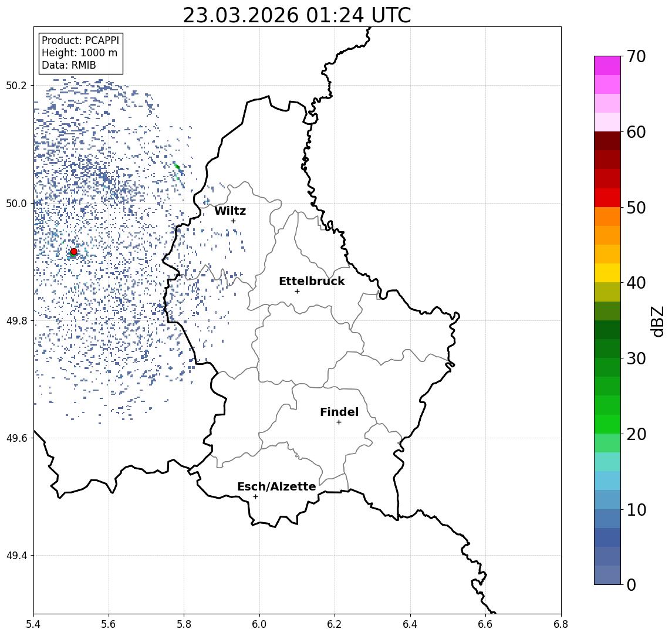Click the Data: RMIB text
The width and height of the screenshot is (672, 636).
tap(69, 65)
